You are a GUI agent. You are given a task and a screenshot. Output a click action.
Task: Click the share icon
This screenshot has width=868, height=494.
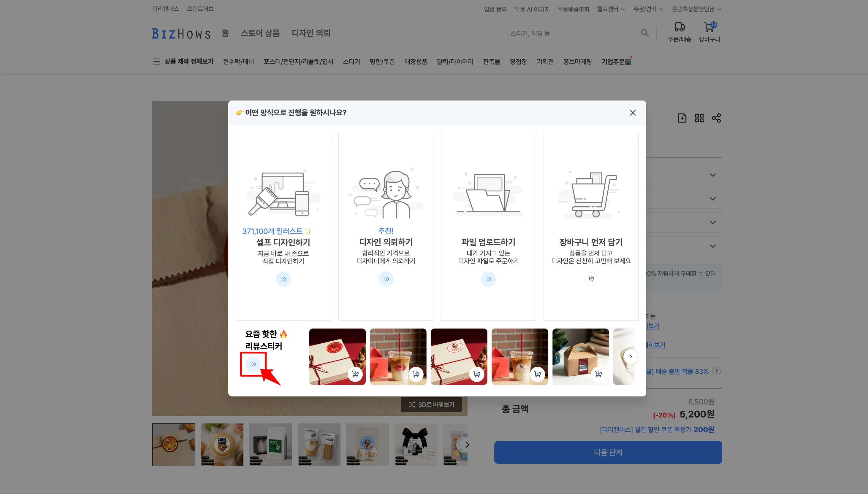point(716,118)
